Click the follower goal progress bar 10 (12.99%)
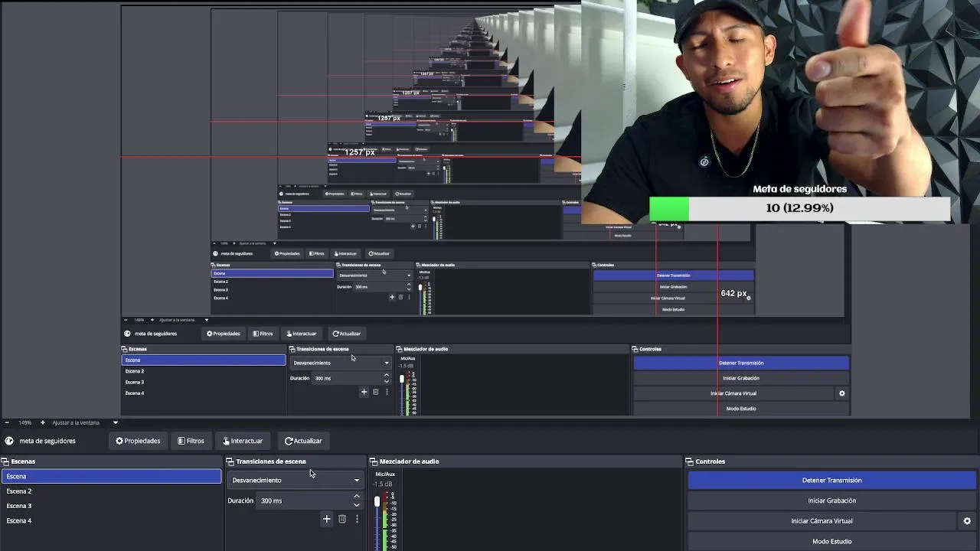 (799, 208)
